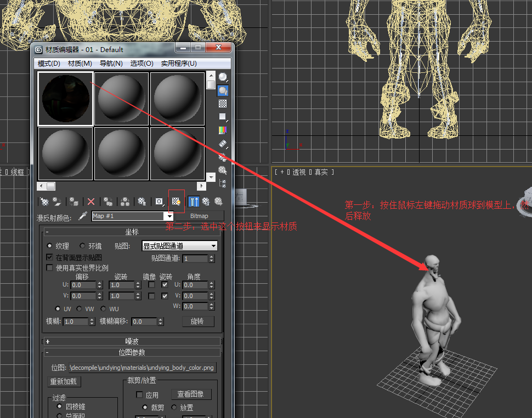Open the 材质(M) menu
The image size is (532, 418).
tap(80, 63)
